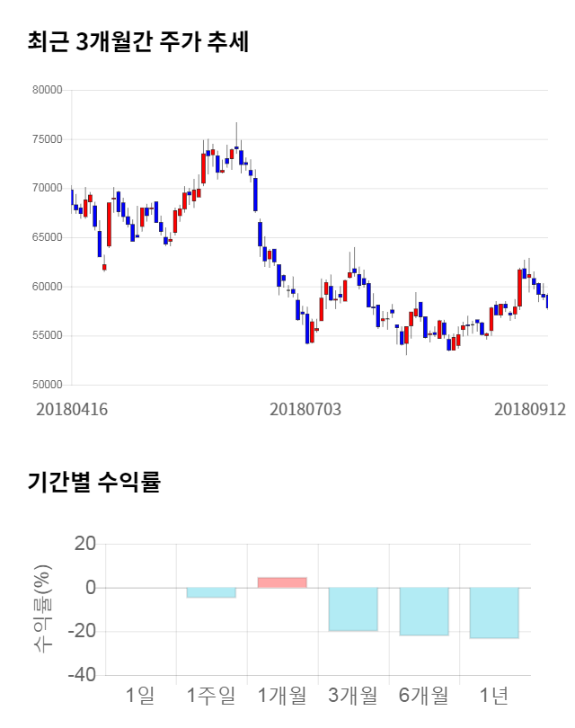Click the 3개월 return bar
The height and width of the screenshot is (728, 575).
pyautogui.click(x=353, y=609)
